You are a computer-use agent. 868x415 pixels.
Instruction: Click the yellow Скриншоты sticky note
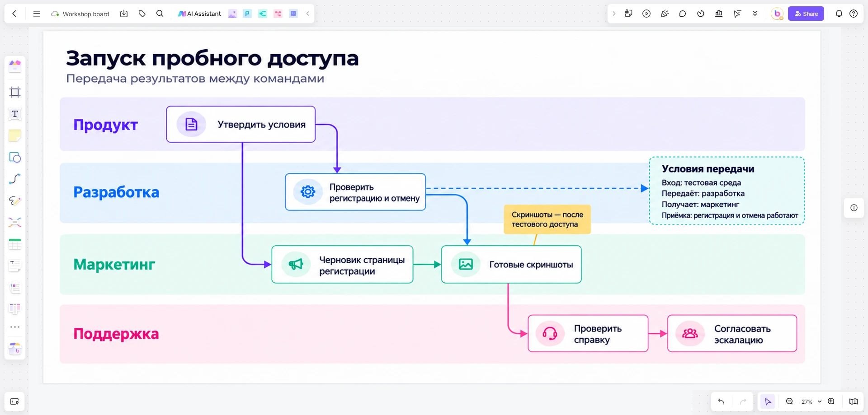pyautogui.click(x=547, y=219)
